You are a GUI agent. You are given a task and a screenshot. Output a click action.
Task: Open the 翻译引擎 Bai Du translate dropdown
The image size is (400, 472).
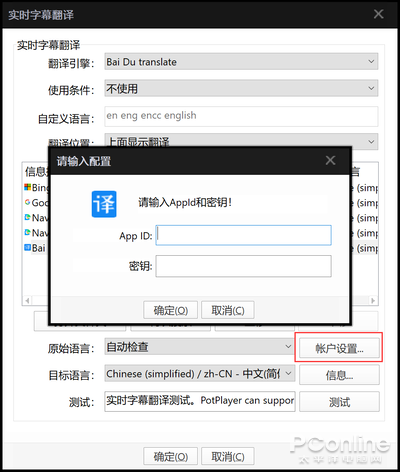click(241, 62)
